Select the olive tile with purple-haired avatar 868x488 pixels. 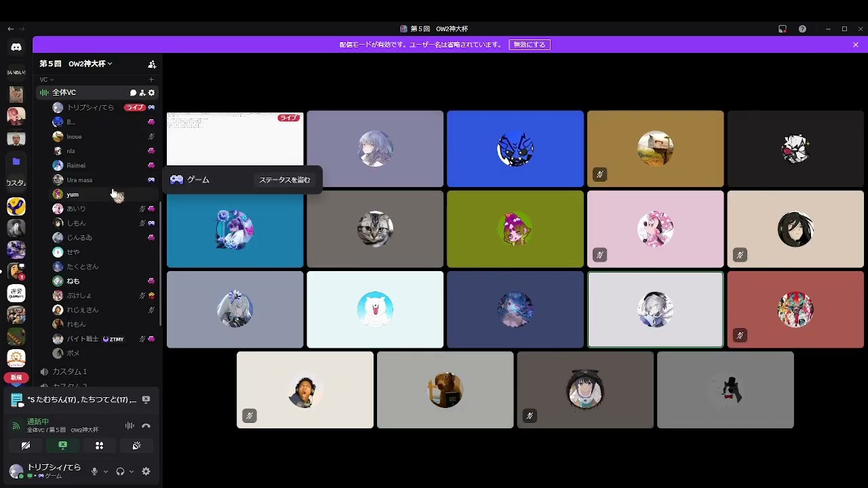pyautogui.click(x=515, y=229)
